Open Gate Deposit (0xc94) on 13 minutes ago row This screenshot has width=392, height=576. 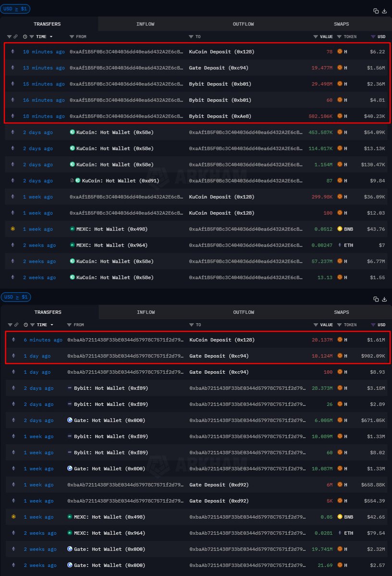[219, 68]
